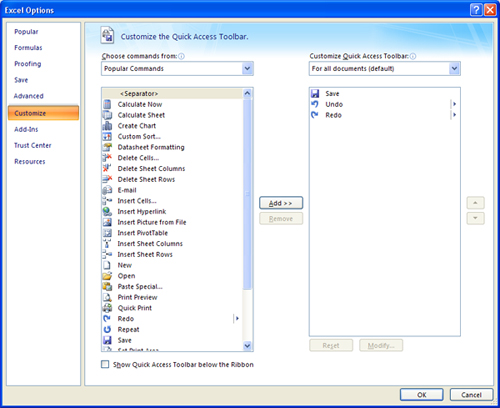Click the commands list scrollbar thumb
The image size is (500, 408).
click(247, 194)
